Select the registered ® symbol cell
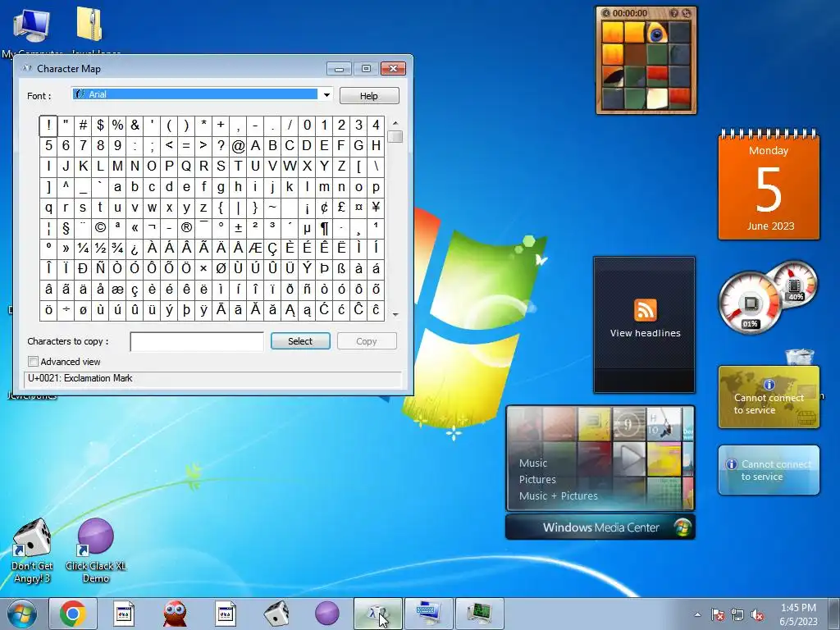Screen dimensions: 840x630 click(186, 228)
